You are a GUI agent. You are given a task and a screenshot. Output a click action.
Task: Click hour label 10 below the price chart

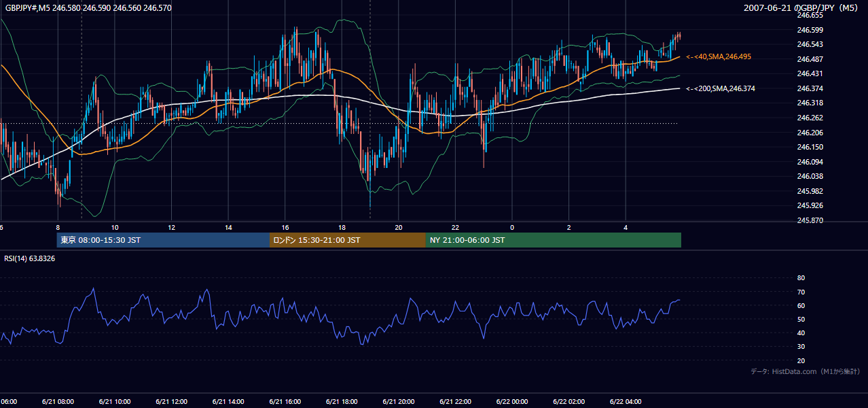point(115,228)
